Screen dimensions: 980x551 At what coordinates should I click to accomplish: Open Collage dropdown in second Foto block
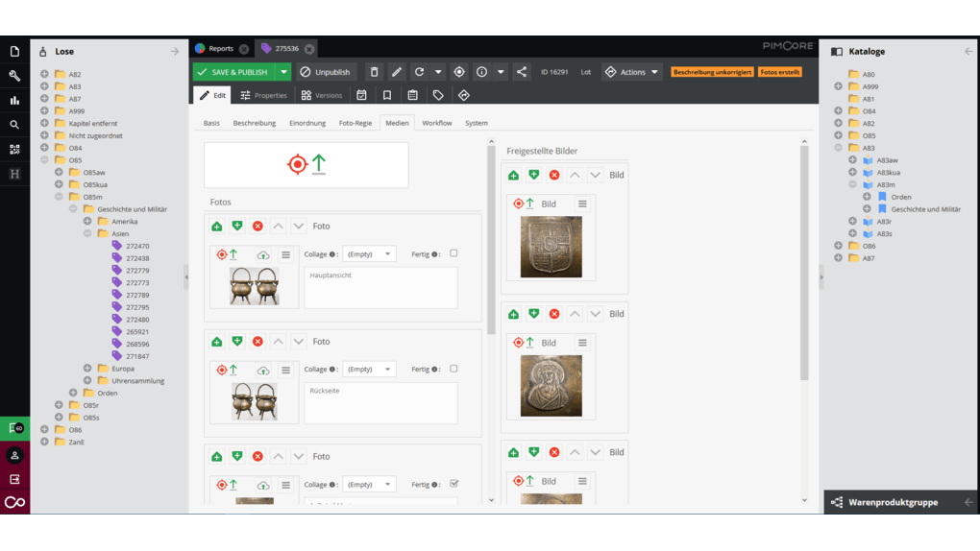point(369,370)
